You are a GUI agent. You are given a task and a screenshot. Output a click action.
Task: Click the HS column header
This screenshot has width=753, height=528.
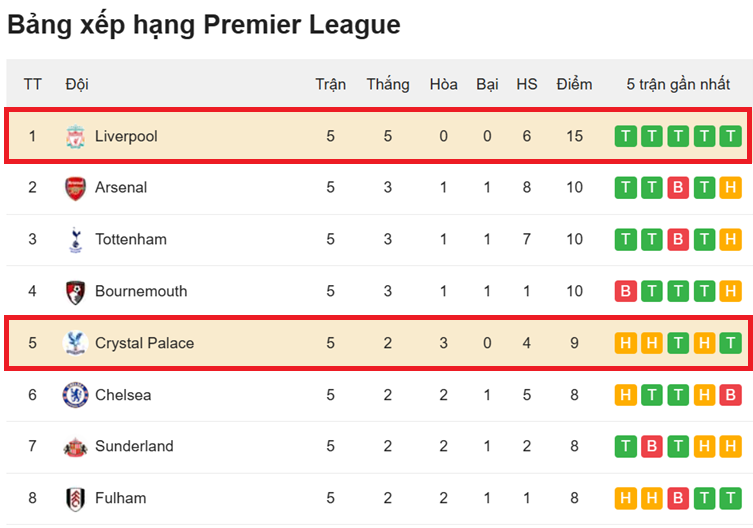coord(527,84)
